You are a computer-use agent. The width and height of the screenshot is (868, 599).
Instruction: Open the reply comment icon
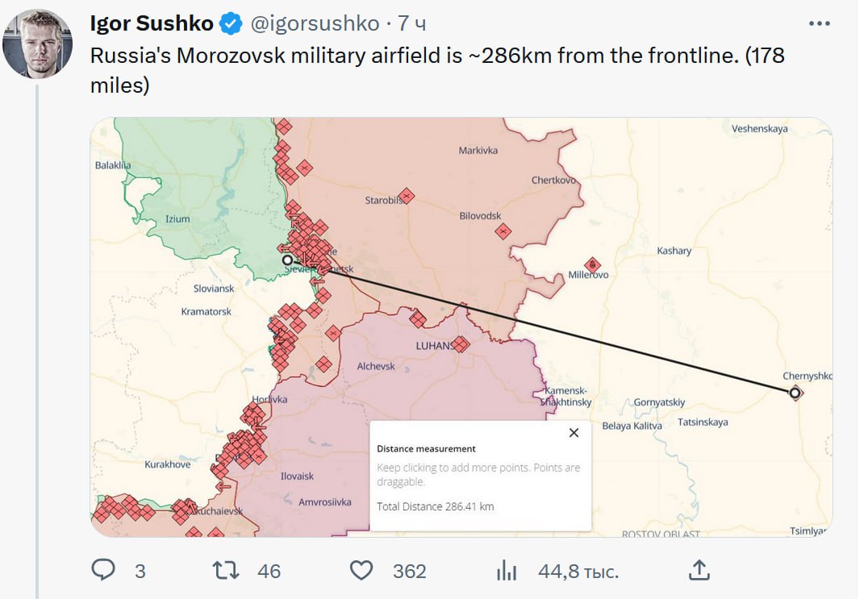click(103, 570)
